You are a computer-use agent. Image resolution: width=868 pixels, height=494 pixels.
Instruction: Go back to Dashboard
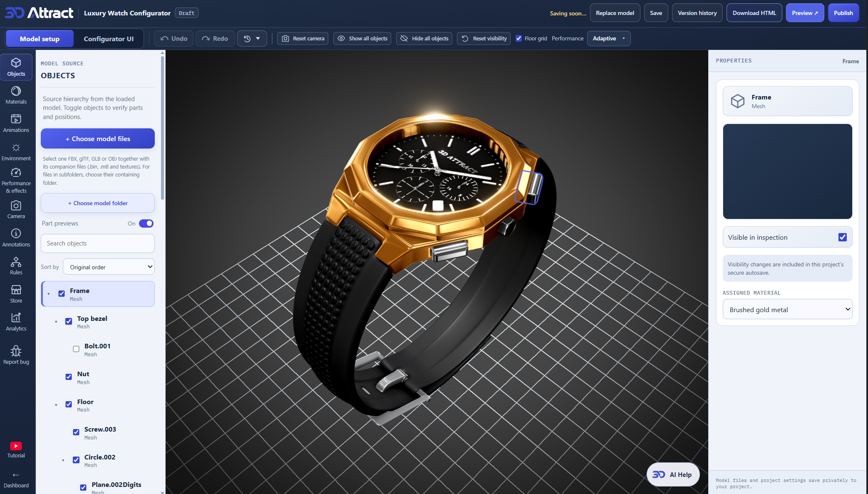pyautogui.click(x=16, y=480)
